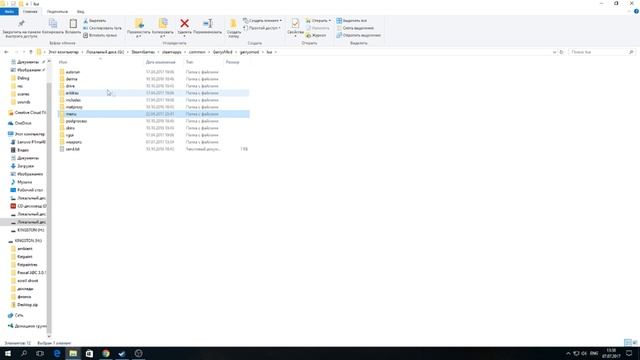The width and height of the screenshot is (640, 360).
Task: Click 'SteamGames' in the breadcrumb path
Action: pyautogui.click(x=143, y=52)
